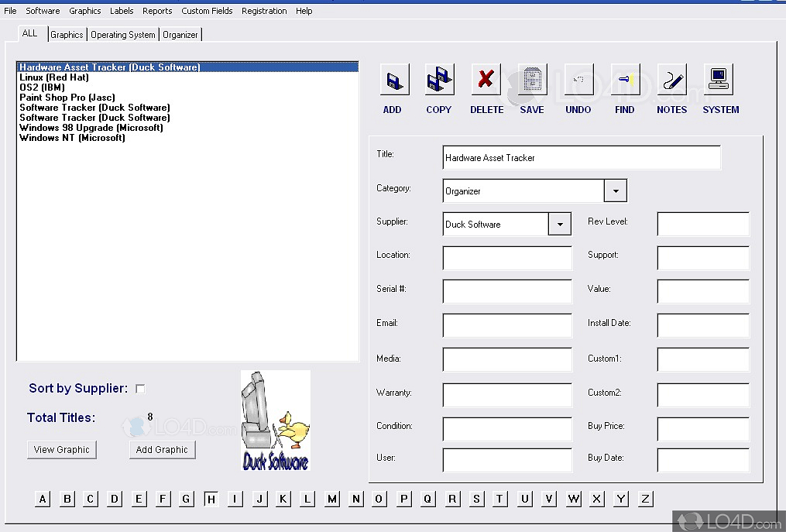
Task: Select Paint Shop Pro (Jasc) in list
Action: pos(67,98)
